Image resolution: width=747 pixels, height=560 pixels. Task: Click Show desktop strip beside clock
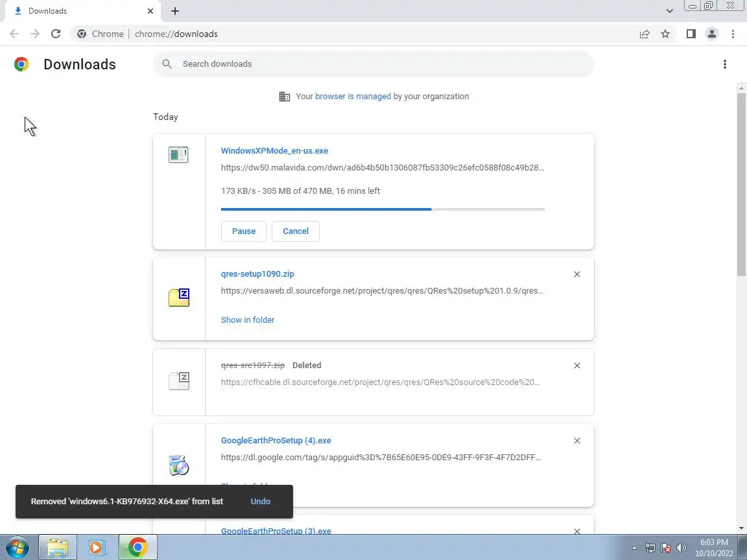pos(742,547)
